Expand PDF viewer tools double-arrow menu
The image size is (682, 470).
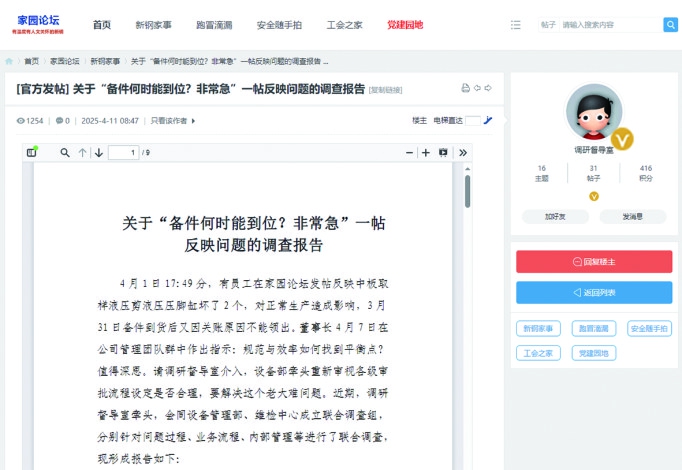click(462, 153)
